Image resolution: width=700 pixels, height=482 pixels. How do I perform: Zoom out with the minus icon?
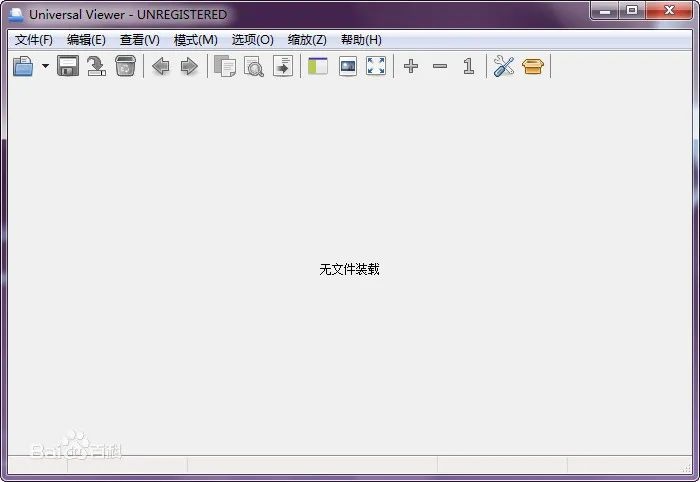(440, 66)
